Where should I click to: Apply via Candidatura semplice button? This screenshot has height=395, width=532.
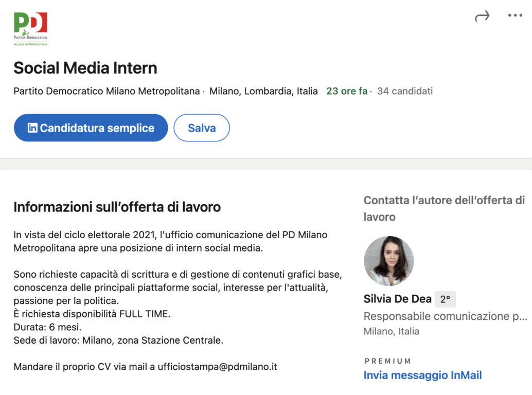point(91,128)
